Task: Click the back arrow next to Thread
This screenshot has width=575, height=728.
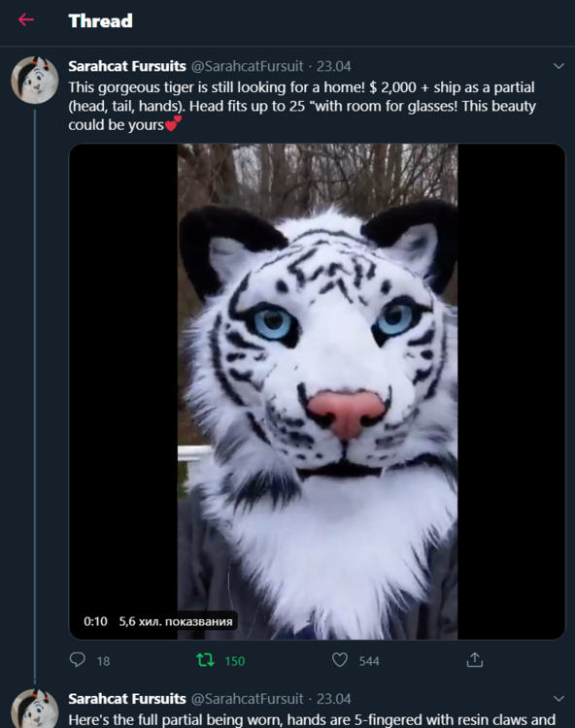Action: tap(26, 20)
